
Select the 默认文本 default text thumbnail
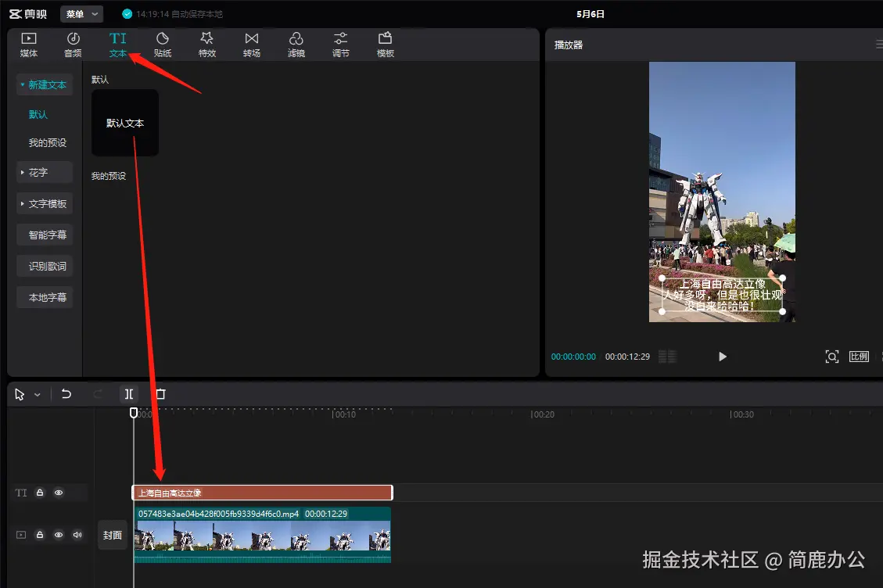[124, 123]
